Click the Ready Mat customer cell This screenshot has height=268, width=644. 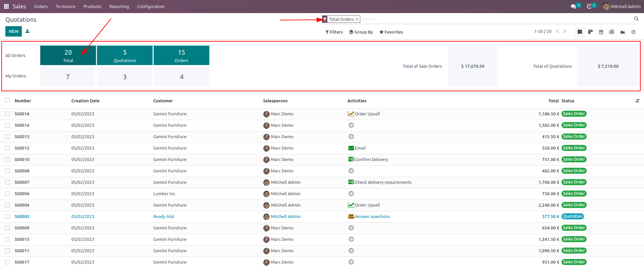pos(164,216)
